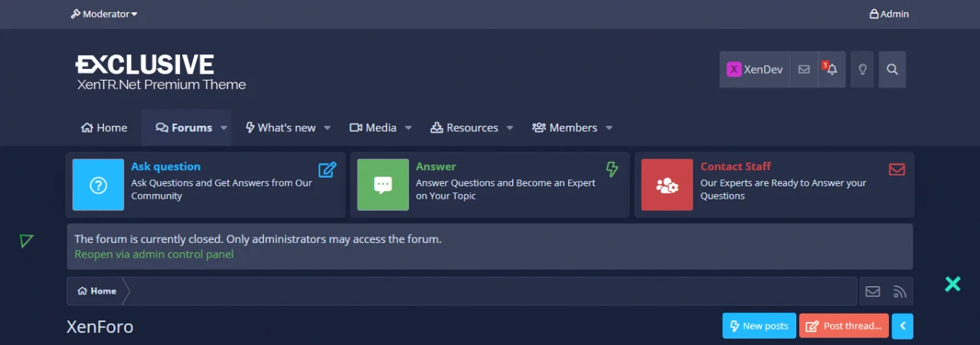
Task: Open the notification bell alerts
Action: 831,70
